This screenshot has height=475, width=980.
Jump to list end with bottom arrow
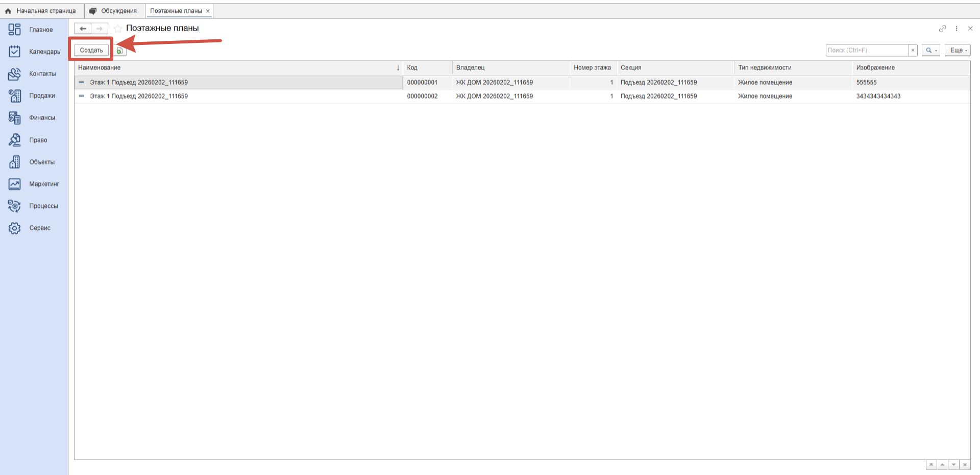point(965,464)
